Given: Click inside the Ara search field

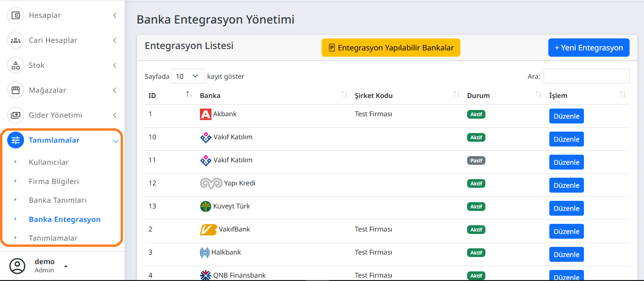Looking at the screenshot, I should [586, 76].
